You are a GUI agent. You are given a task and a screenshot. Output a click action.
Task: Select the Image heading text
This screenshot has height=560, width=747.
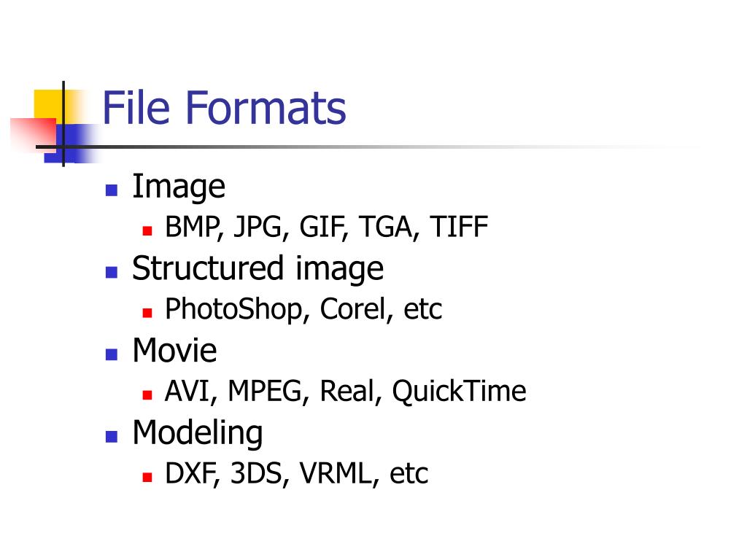(179, 187)
